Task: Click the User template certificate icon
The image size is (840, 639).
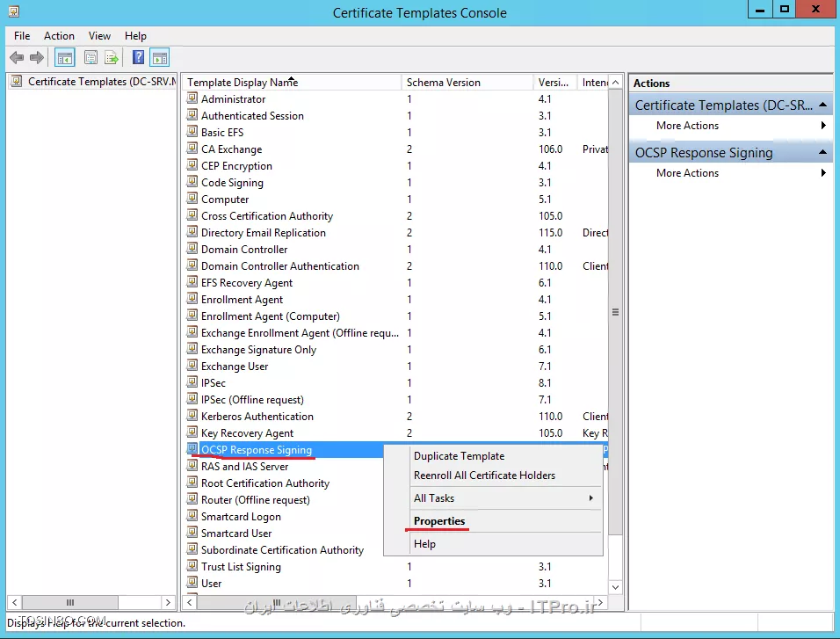Action: [x=192, y=583]
